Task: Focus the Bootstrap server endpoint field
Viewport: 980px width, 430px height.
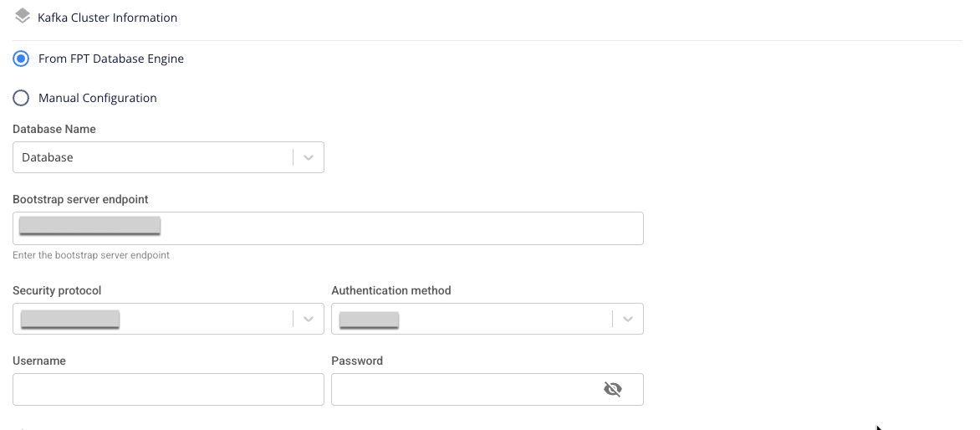Action: 401,228
